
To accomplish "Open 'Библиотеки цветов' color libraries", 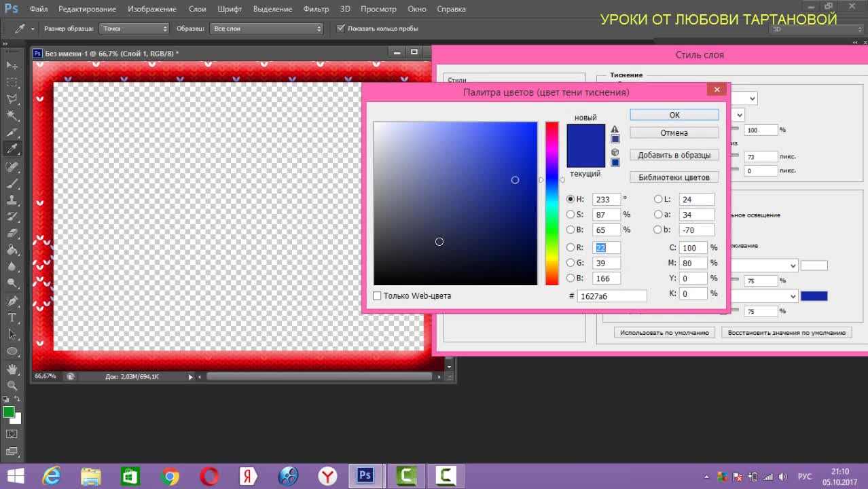I will (x=674, y=177).
